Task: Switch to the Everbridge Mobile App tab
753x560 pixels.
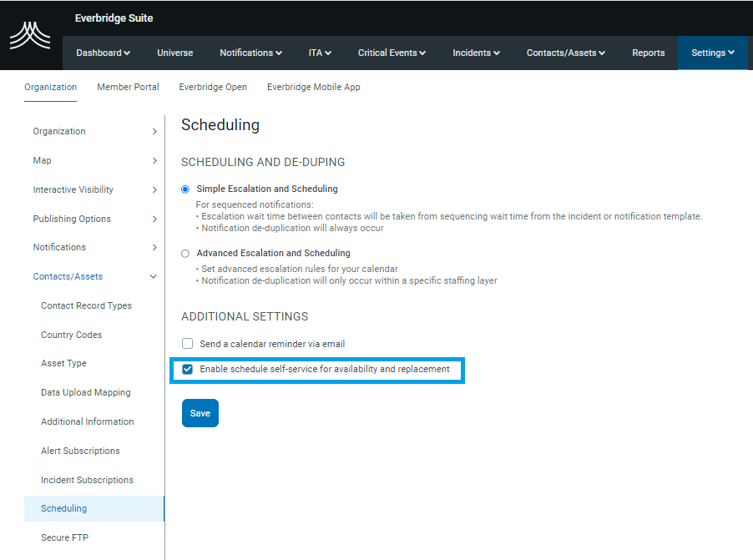Action: (314, 87)
